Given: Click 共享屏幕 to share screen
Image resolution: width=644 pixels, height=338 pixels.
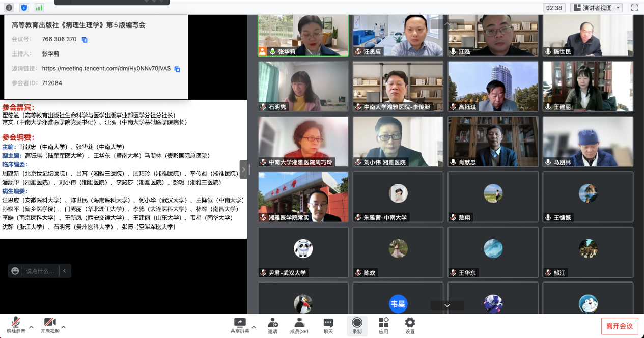Looking at the screenshot, I should (x=240, y=325).
